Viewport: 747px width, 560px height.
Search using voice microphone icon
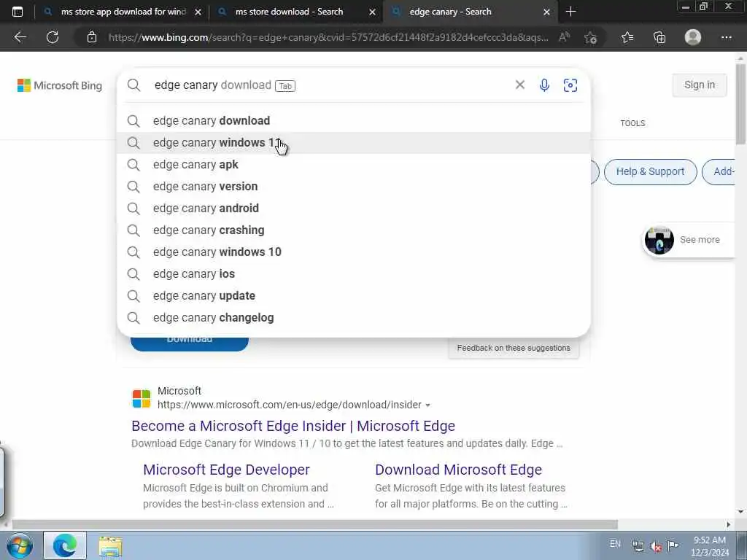pos(544,85)
